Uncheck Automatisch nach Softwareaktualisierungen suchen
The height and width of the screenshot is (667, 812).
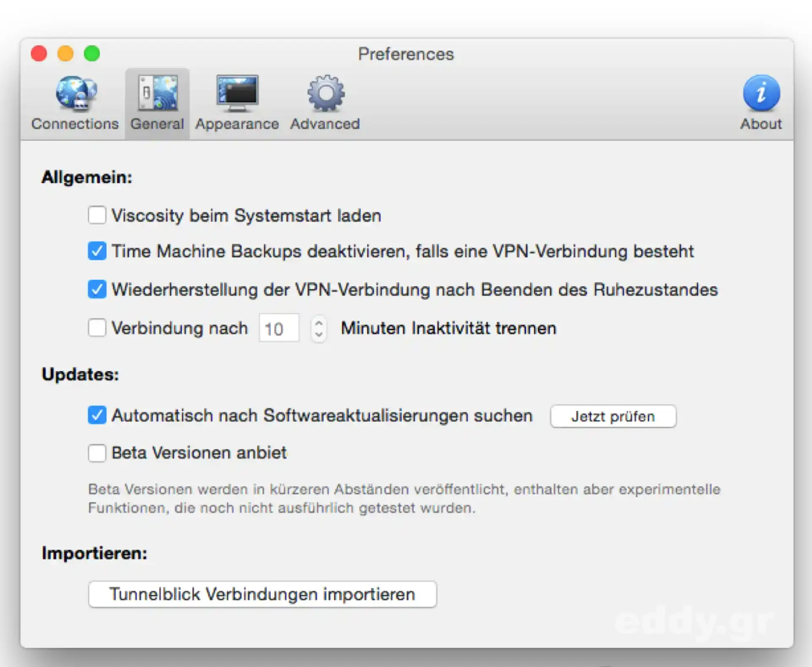[x=97, y=415]
